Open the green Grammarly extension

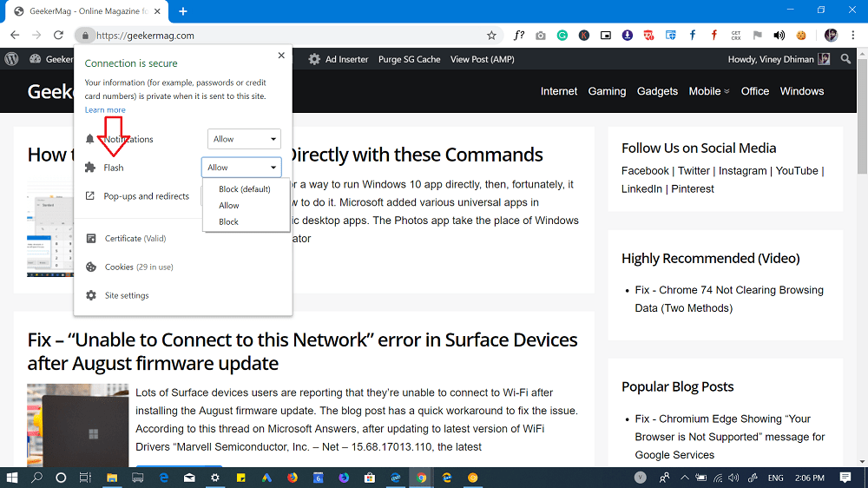click(562, 36)
